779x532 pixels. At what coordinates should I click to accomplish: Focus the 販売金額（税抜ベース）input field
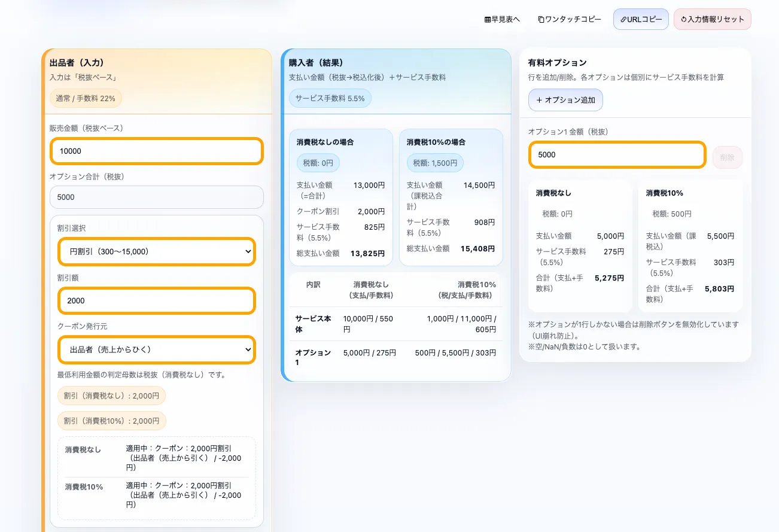point(157,151)
